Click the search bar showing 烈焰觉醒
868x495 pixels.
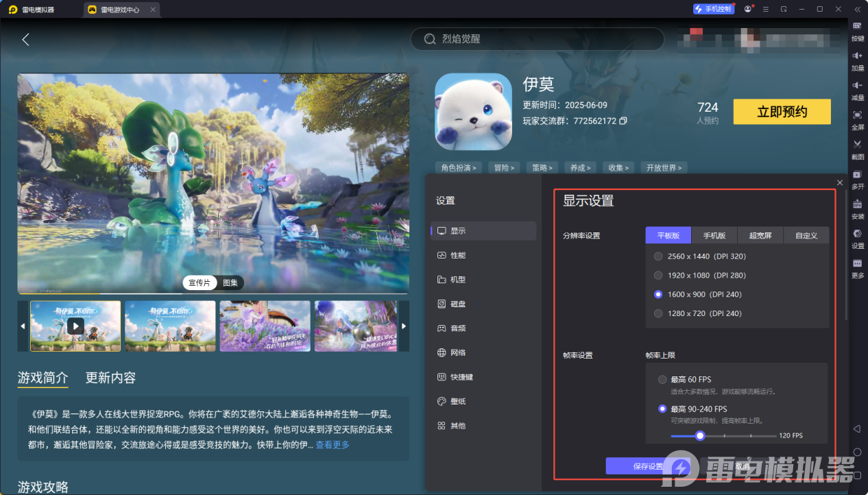pyautogui.click(x=536, y=39)
